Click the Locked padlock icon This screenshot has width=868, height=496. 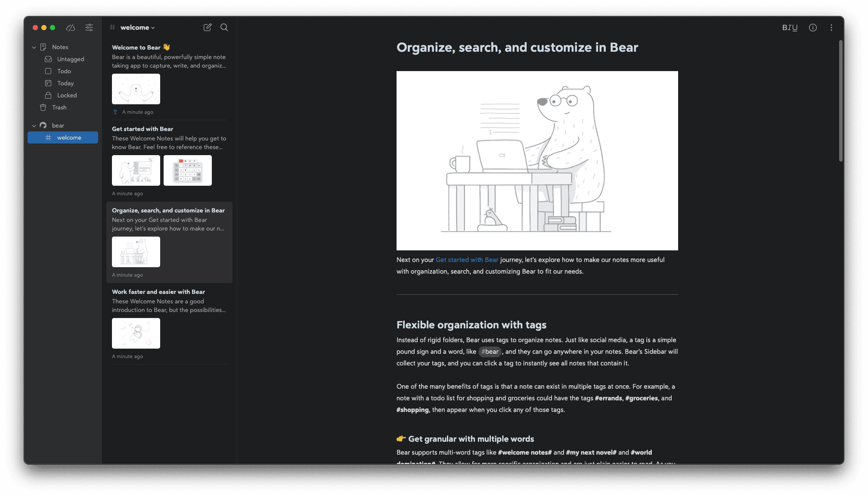point(48,95)
